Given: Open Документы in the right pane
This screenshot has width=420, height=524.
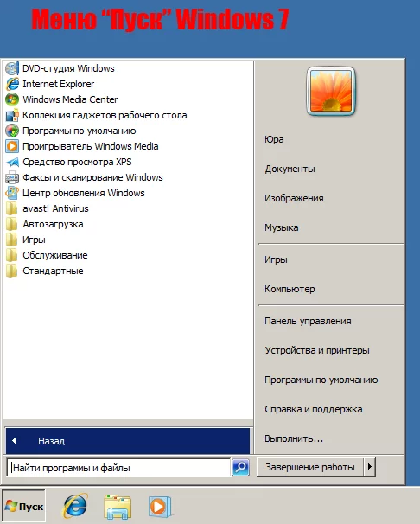Looking at the screenshot, I should [290, 169].
